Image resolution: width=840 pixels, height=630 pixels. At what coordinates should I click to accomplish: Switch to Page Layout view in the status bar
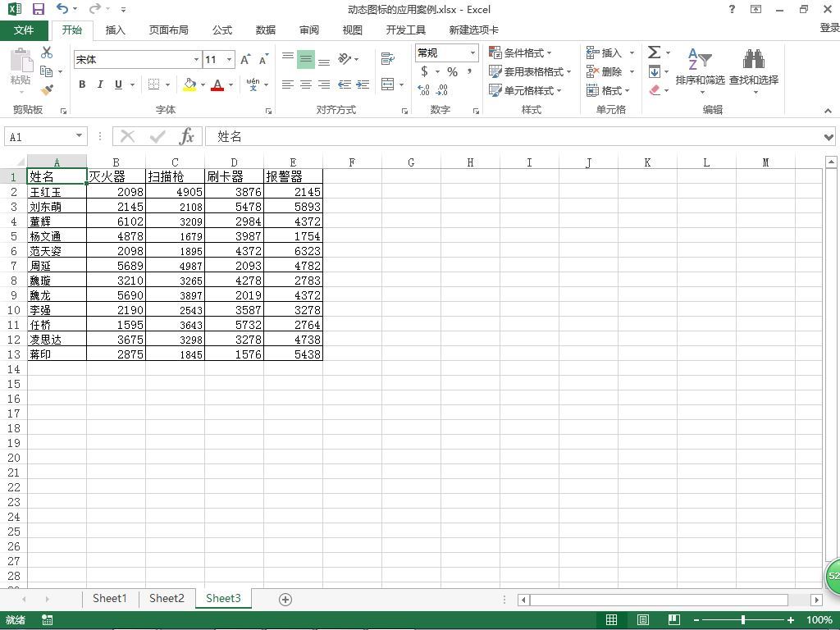643,620
